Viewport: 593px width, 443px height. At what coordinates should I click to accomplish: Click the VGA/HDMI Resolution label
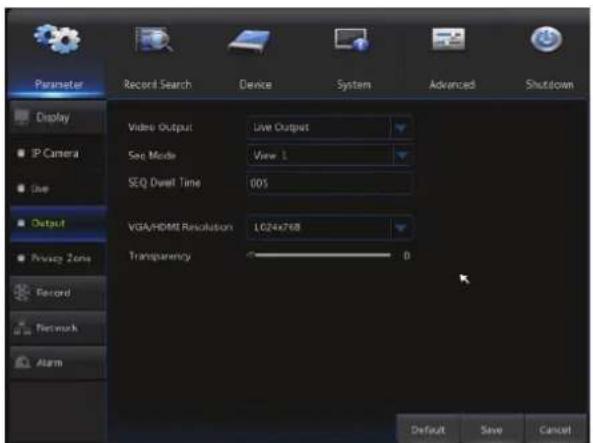(x=180, y=227)
